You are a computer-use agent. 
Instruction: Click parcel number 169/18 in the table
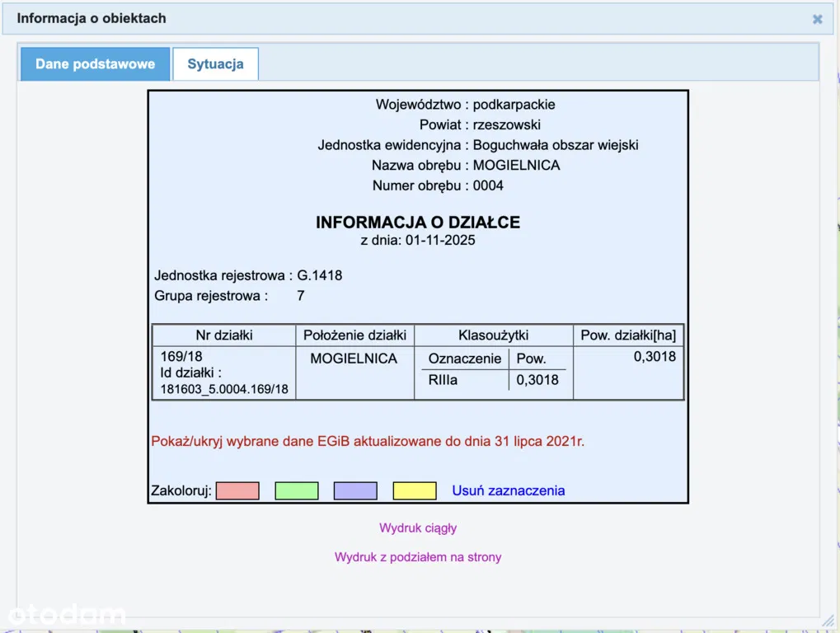coord(181,357)
